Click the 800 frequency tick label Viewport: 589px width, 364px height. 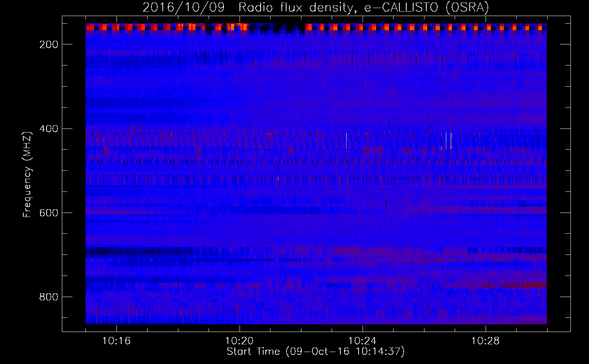click(x=49, y=297)
